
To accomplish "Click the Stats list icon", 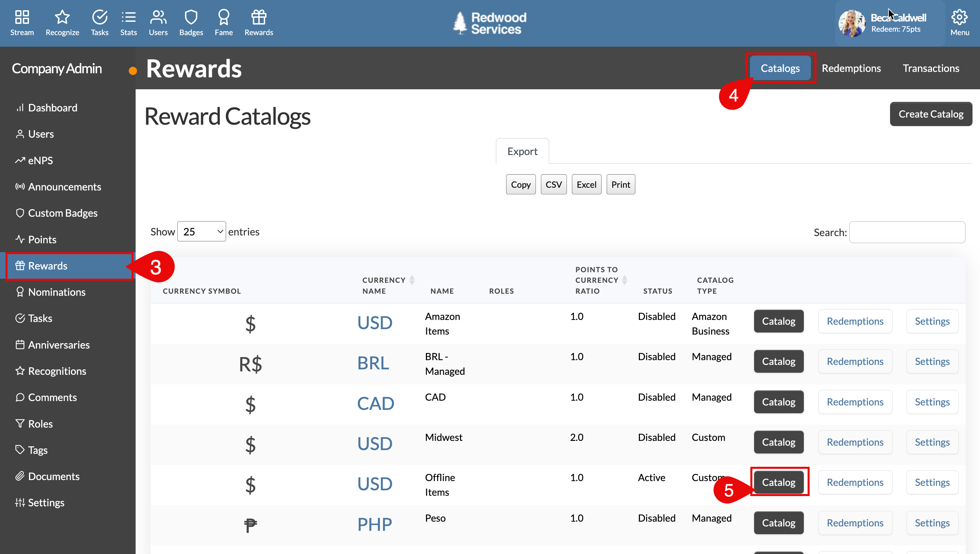I will (x=128, y=17).
